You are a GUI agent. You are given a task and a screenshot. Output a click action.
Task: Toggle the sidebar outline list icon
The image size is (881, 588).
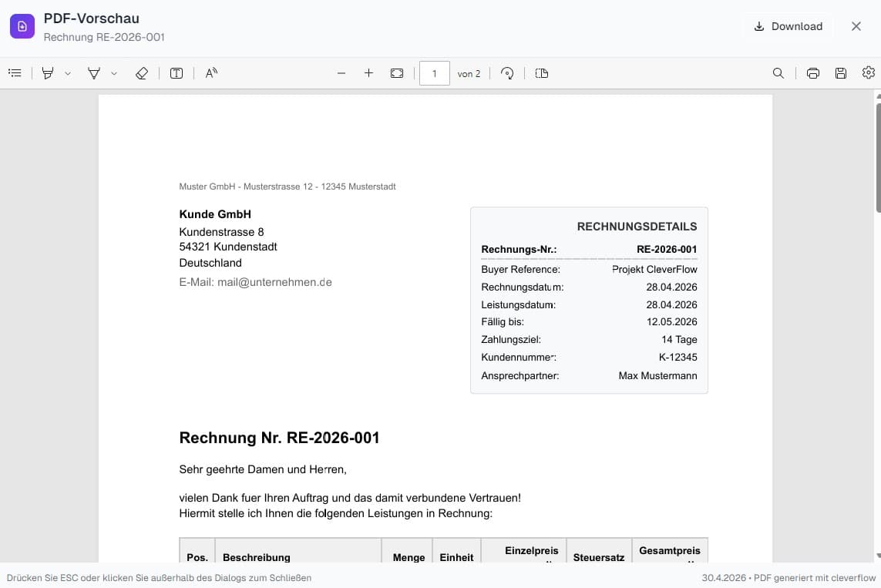(15, 73)
